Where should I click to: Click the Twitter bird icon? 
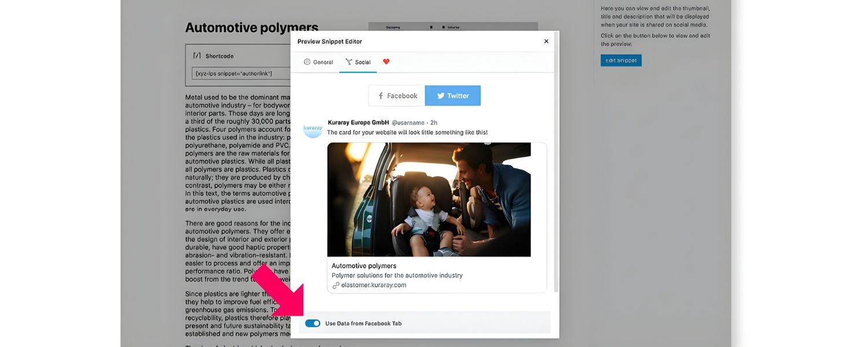coord(441,95)
